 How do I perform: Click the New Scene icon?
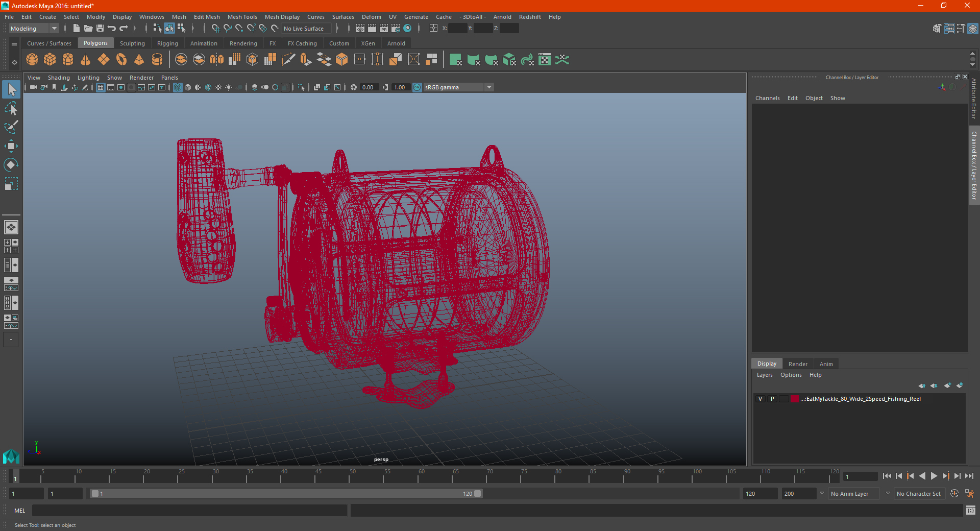click(76, 29)
